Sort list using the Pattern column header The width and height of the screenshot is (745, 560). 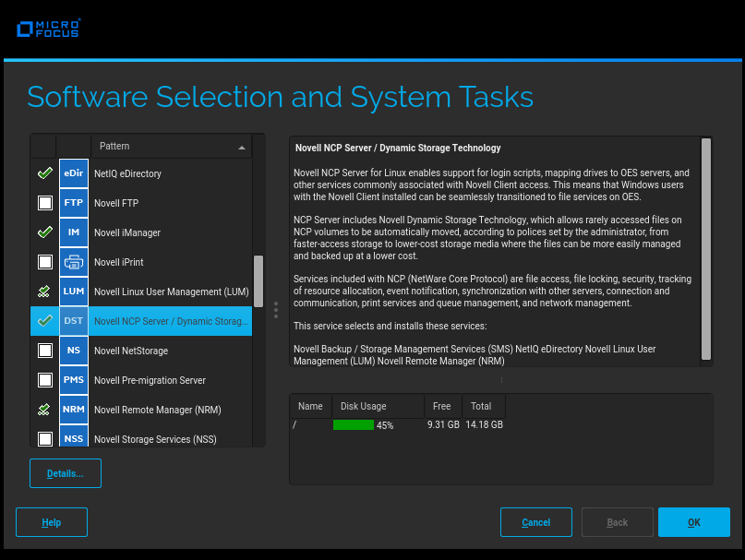pos(171,147)
